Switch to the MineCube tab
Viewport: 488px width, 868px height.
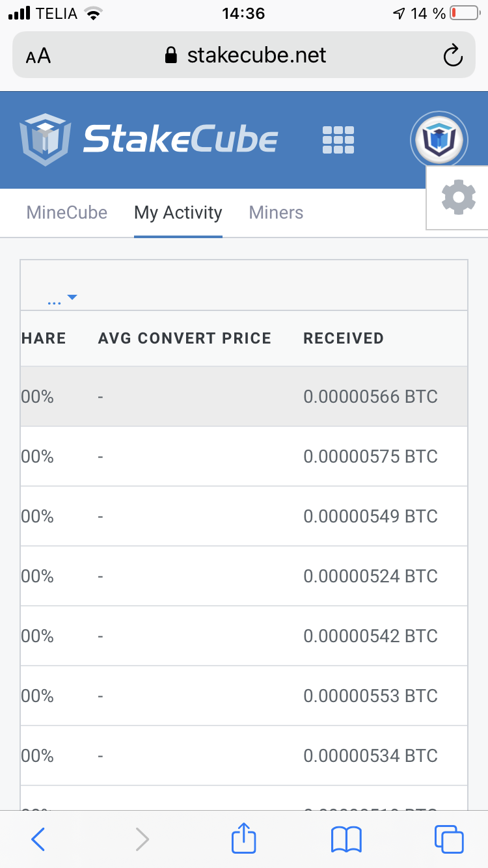[67, 213]
